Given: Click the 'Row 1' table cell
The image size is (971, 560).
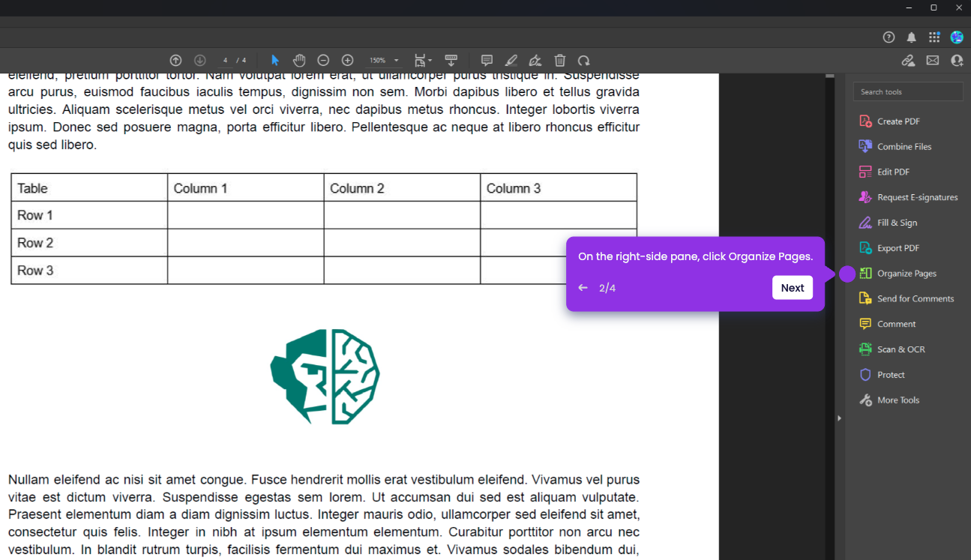Looking at the screenshot, I should (89, 215).
